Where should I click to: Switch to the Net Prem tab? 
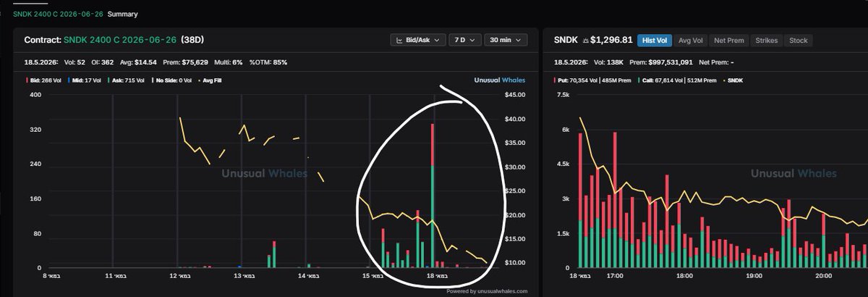tap(728, 41)
